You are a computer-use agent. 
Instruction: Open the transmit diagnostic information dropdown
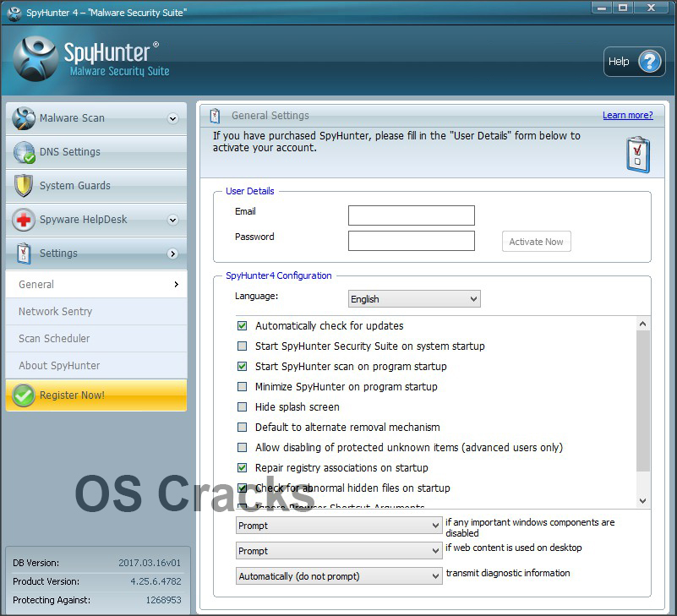coord(339,576)
